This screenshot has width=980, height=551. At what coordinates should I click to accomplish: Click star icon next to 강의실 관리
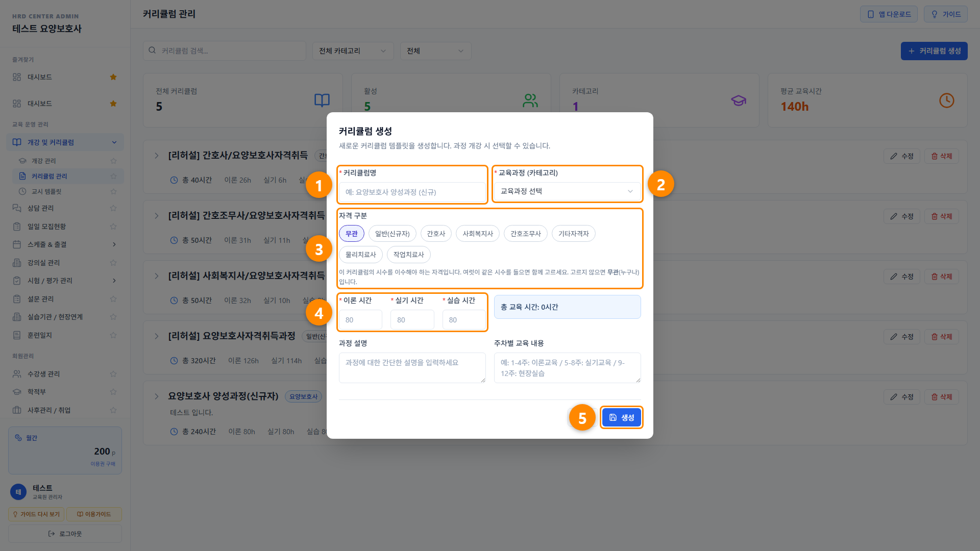113,263
